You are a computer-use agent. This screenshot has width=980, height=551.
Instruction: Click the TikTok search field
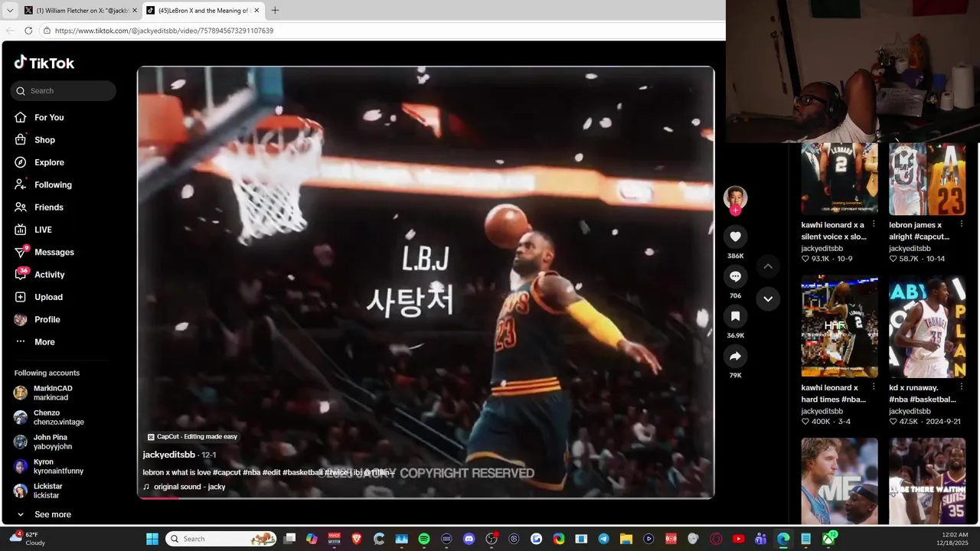point(63,90)
